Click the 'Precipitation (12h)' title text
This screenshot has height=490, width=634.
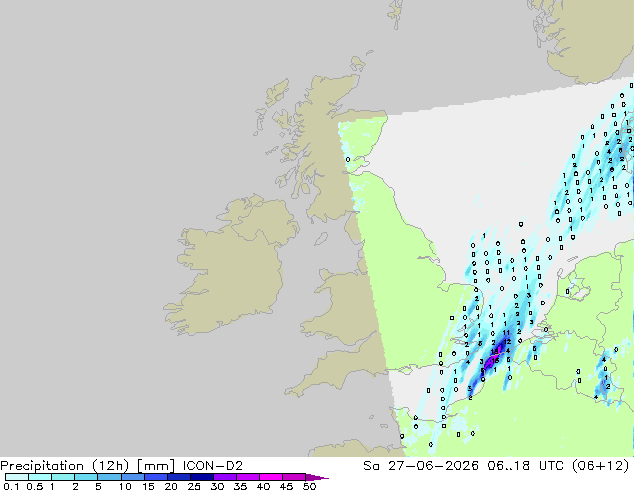[x=65, y=466]
